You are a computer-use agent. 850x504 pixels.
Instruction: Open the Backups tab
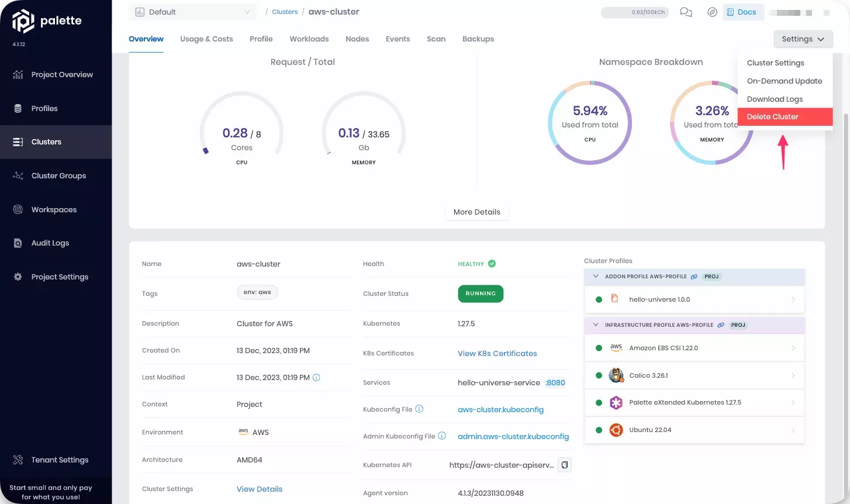pyautogui.click(x=478, y=39)
